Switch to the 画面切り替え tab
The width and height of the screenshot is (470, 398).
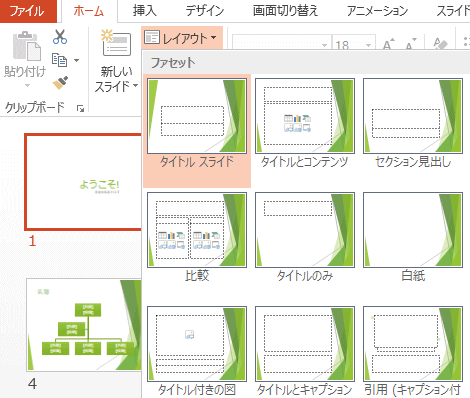(285, 11)
